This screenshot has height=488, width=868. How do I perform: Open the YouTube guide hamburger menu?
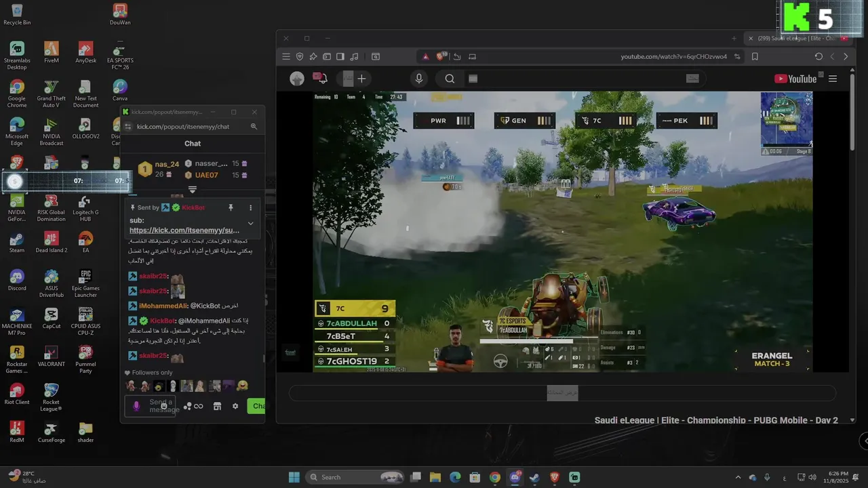pos(833,79)
